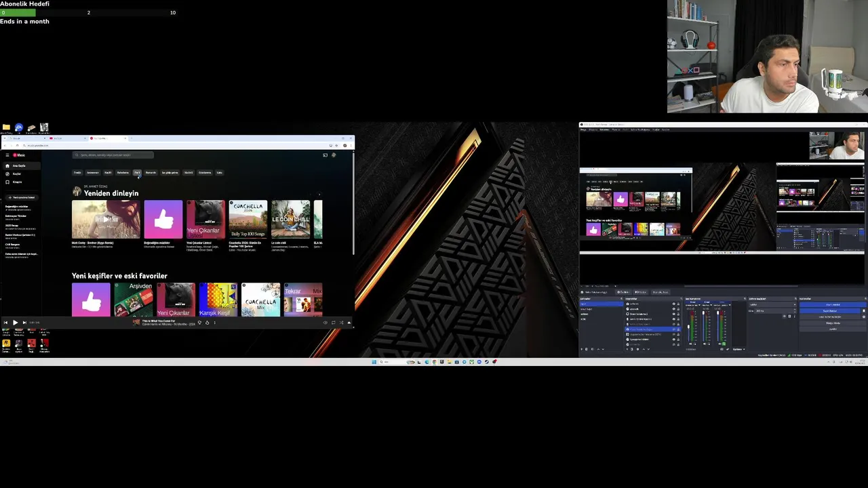The image size is (868, 488).
Task: Go to Ana Sayfa in sidebar
Action: 20,165
